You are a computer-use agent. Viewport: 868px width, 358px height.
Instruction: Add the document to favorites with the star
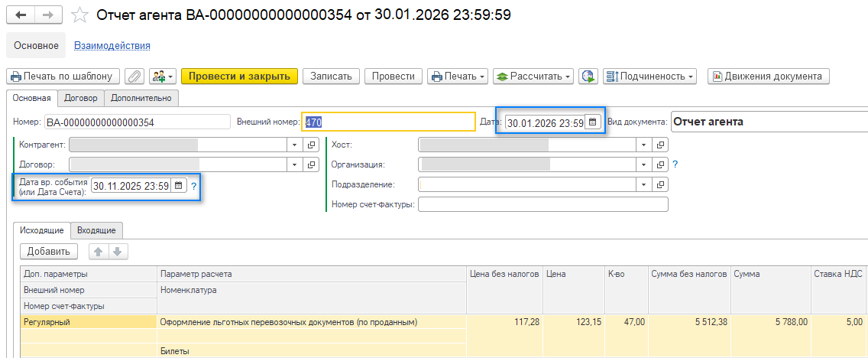tap(79, 15)
